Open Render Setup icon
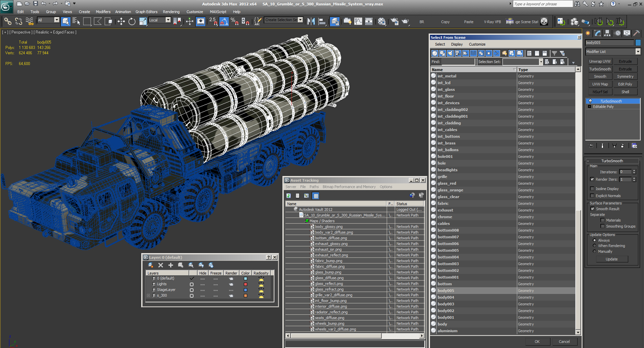 [394, 21]
